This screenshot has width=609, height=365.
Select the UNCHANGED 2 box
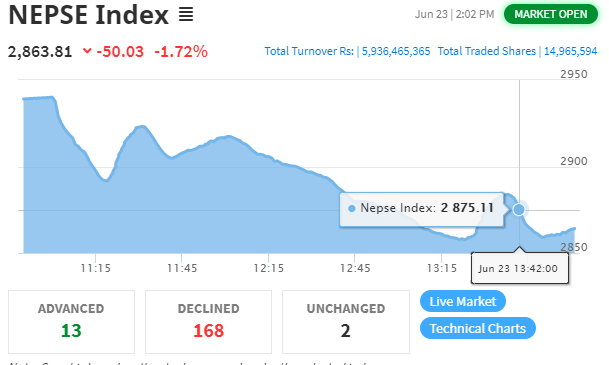(x=346, y=322)
